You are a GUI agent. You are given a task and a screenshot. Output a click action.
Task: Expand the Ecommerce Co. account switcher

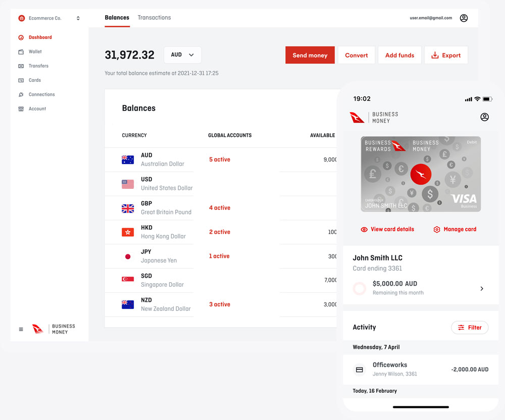pos(78,18)
